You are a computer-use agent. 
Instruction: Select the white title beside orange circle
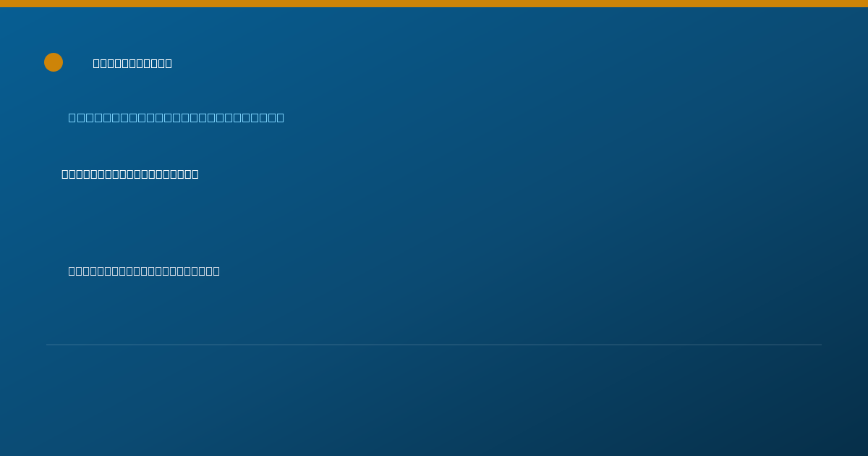pyautogui.click(x=132, y=63)
